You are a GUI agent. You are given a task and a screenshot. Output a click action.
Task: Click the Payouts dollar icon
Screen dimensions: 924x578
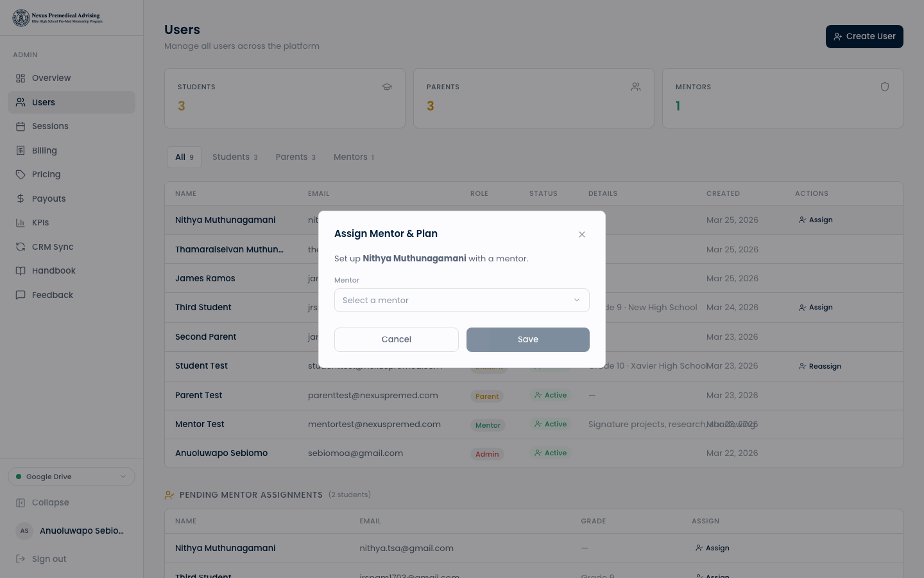(21, 198)
